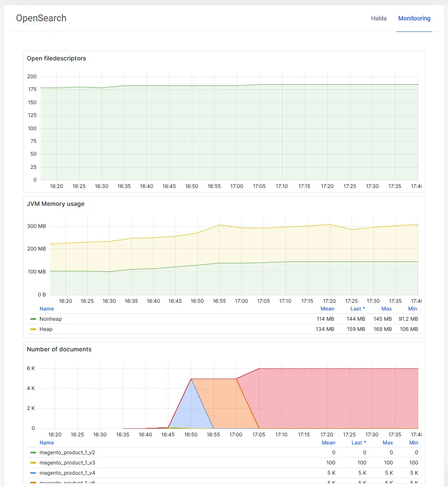
Task: Click the green Nonheap series color icon
Action: pyautogui.click(x=33, y=319)
